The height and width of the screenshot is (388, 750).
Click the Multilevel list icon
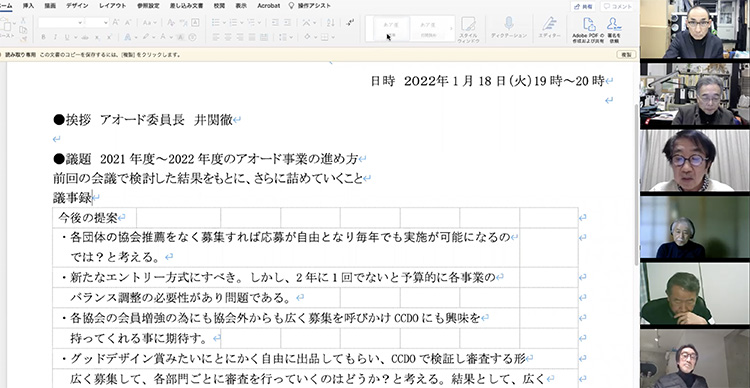pyautogui.click(x=251, y=22)
